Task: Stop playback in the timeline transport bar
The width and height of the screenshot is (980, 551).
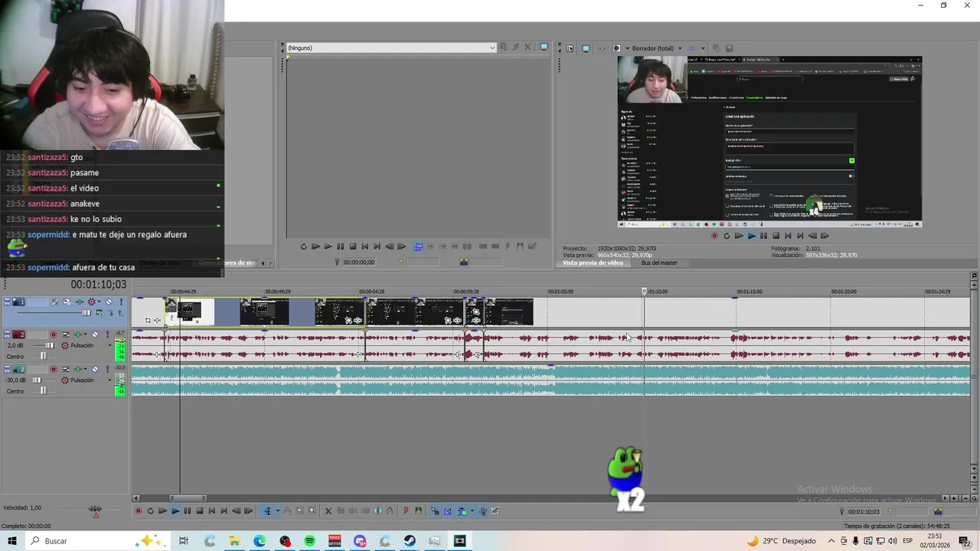Action: coord(200,511)
